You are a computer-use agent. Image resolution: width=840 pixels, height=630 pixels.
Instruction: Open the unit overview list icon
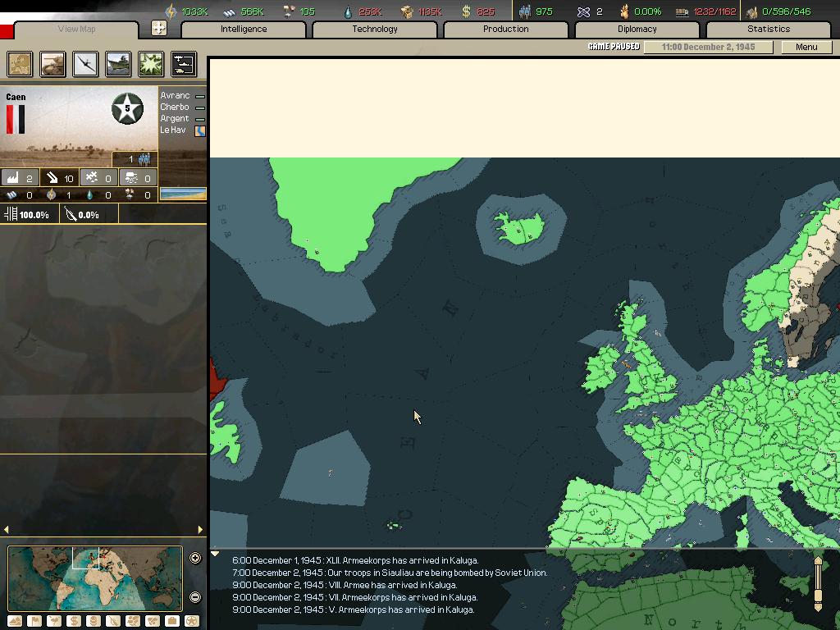click(184, 64)
